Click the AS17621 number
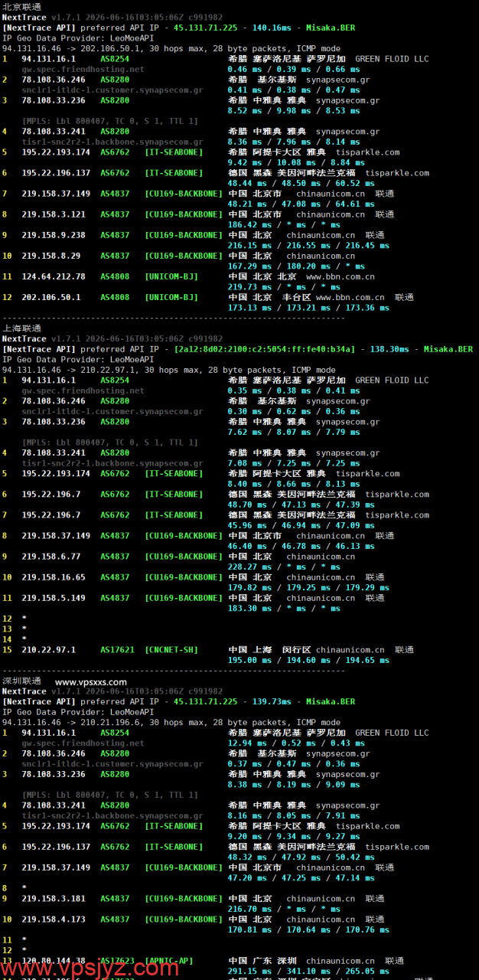Viewport: 479px width, 980px height. click(x=117, y=650)
